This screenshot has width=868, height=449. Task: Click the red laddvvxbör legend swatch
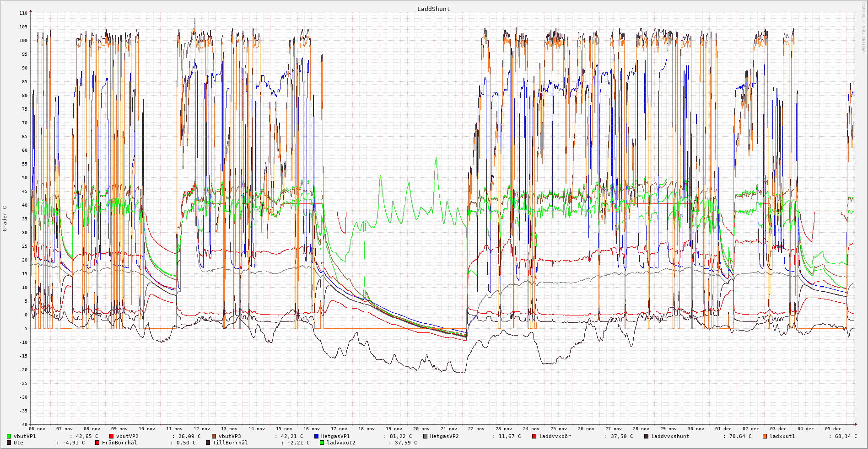click(x=534, y=436)
